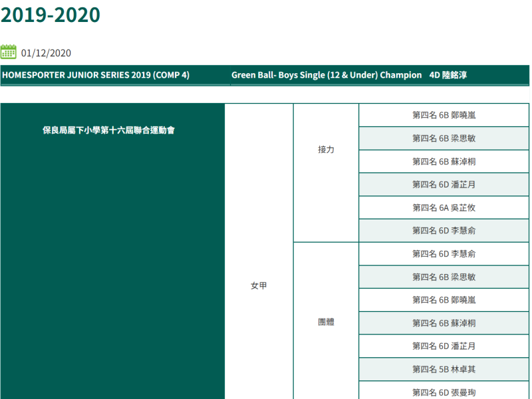This screenshot has height=399, width=532.
Task: Click the green calendar icon beside the date
Action: pos(9,53)
